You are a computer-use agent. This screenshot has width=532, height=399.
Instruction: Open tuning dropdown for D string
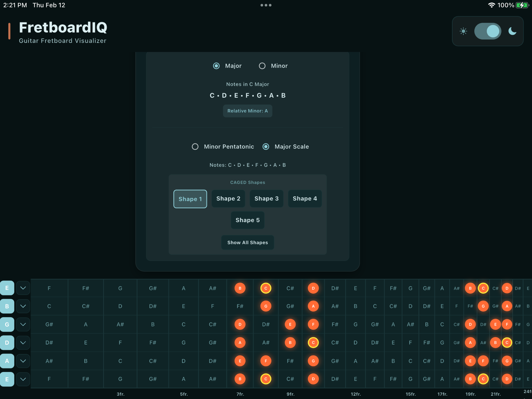23,343
